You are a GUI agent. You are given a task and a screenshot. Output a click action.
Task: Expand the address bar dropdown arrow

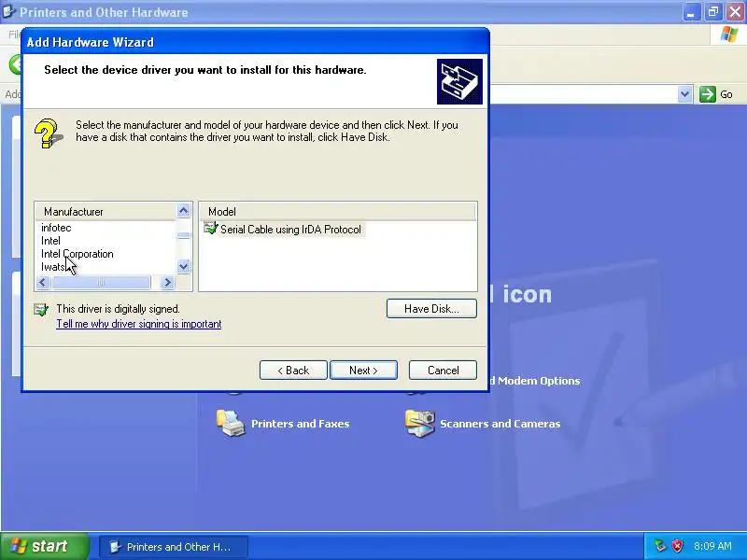(684, 94)
